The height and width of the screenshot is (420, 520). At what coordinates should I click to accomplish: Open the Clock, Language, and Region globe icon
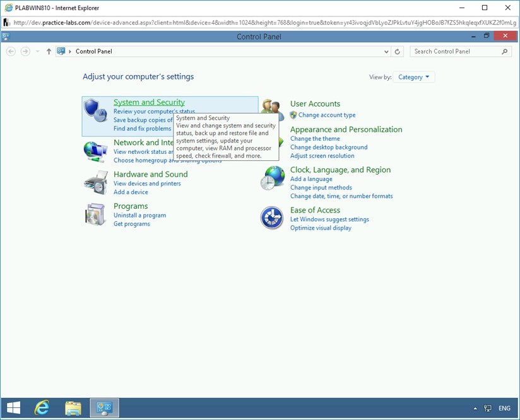(x=272, y=178)
